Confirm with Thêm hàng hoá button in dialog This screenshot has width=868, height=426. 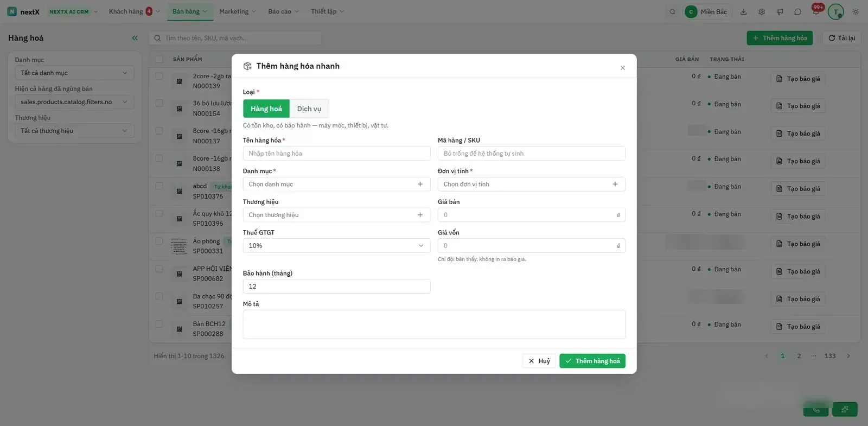[592, 361]
